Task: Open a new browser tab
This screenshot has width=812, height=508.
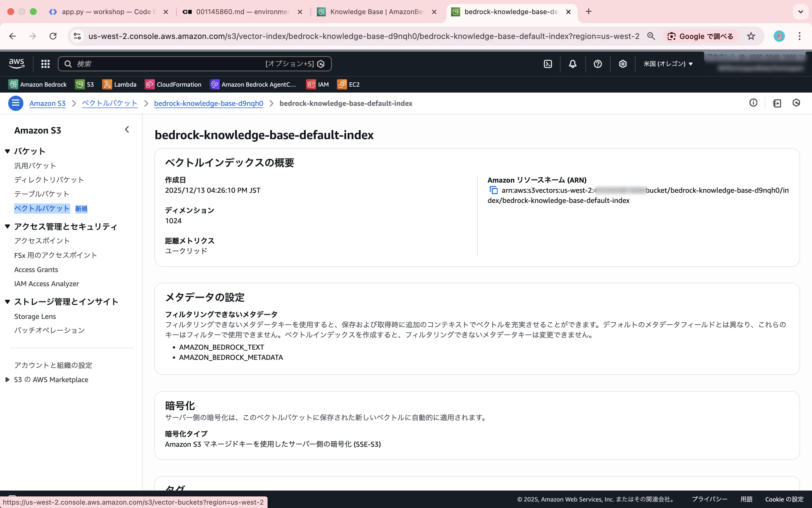Action: (x=588, y=12)
